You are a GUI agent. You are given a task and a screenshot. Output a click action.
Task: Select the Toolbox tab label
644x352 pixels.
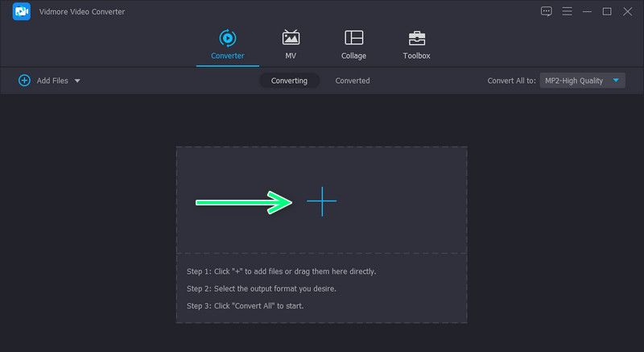[x=416, y=56]
